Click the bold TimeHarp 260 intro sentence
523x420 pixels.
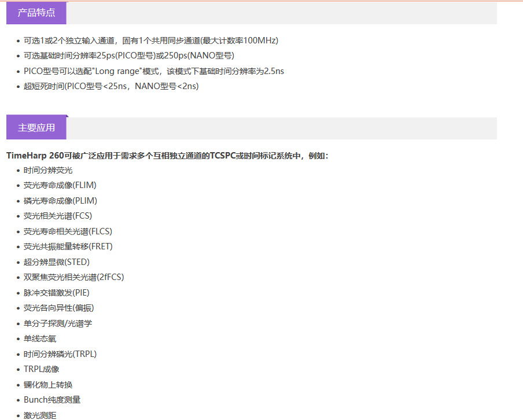(x=167, y=156)
